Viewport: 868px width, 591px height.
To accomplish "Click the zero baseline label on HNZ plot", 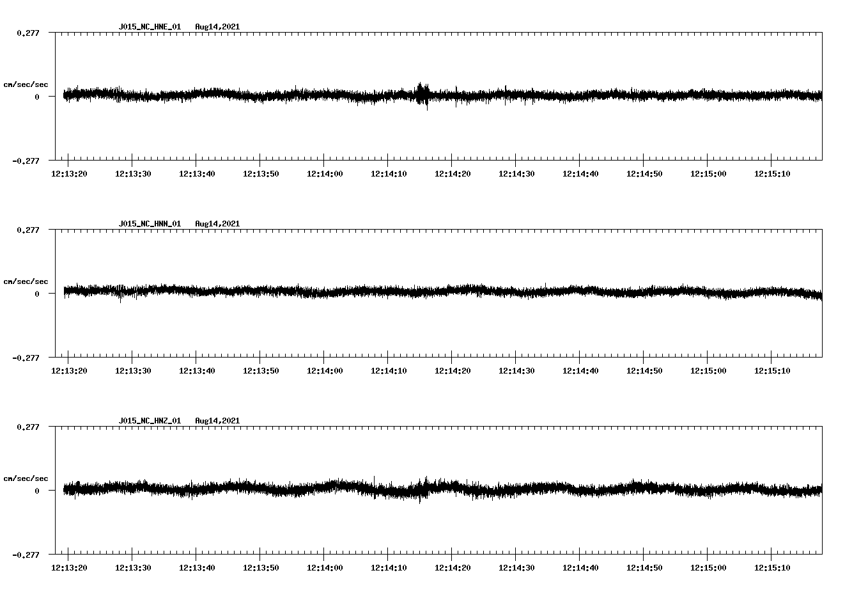I will (37, 491).
